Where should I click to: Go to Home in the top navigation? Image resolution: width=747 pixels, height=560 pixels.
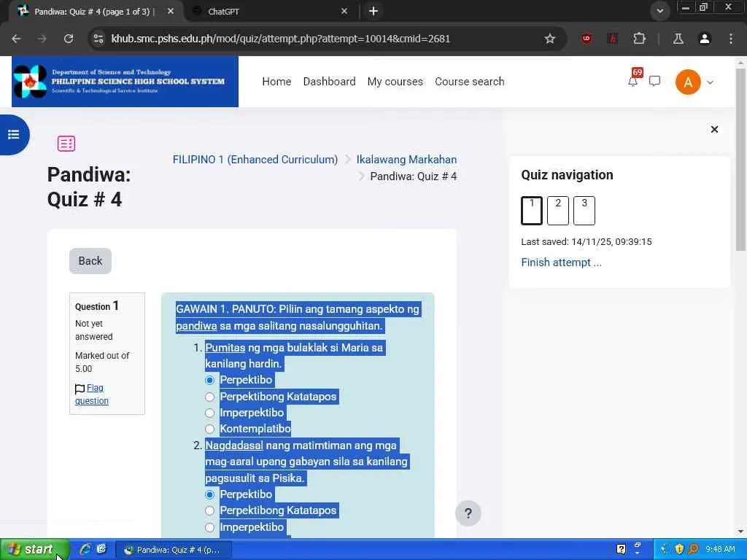276,82
